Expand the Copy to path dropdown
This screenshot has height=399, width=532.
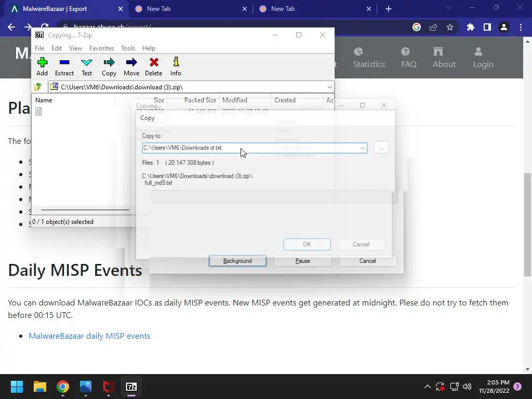coord(363,148)
